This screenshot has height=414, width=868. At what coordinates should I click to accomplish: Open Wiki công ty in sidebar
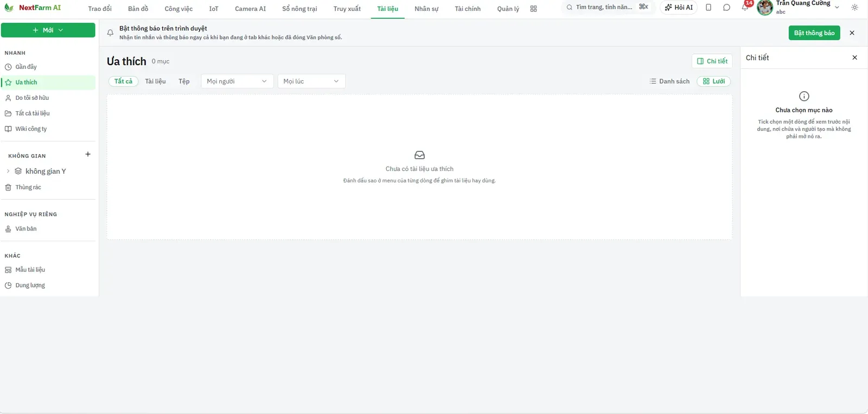48,129
